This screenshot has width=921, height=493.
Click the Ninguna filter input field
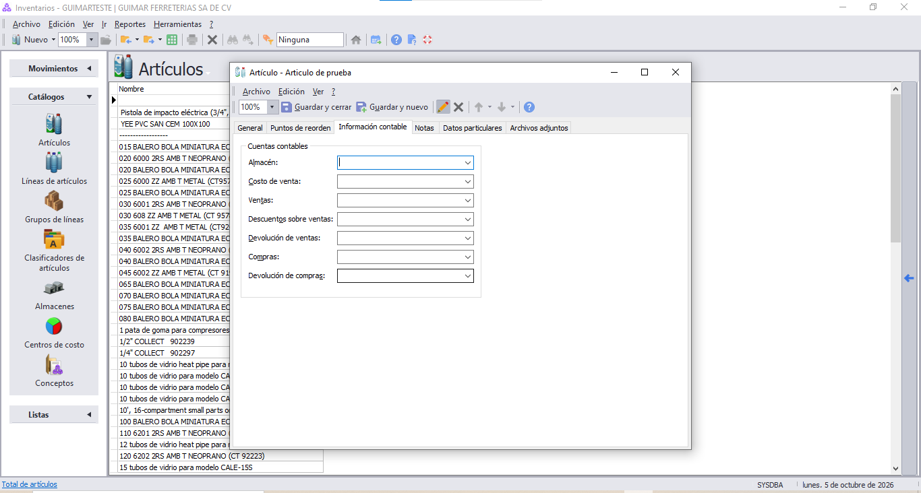(310, 40)
